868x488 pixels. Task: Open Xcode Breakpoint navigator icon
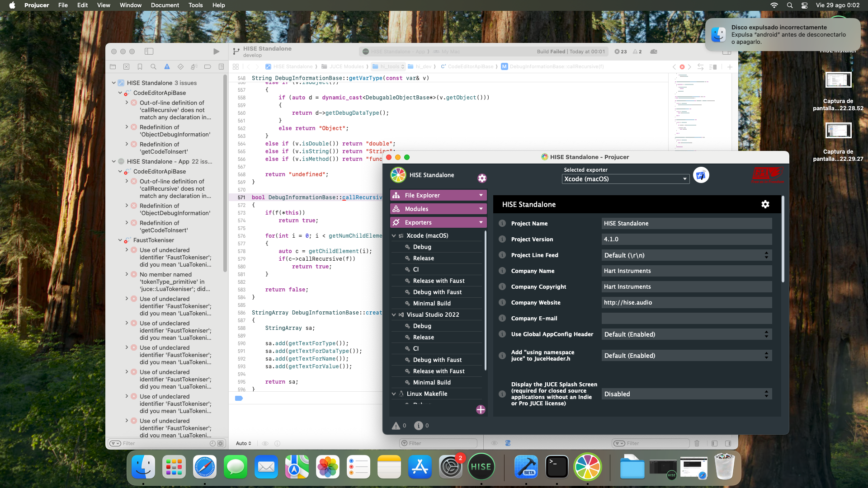point(208,67)
